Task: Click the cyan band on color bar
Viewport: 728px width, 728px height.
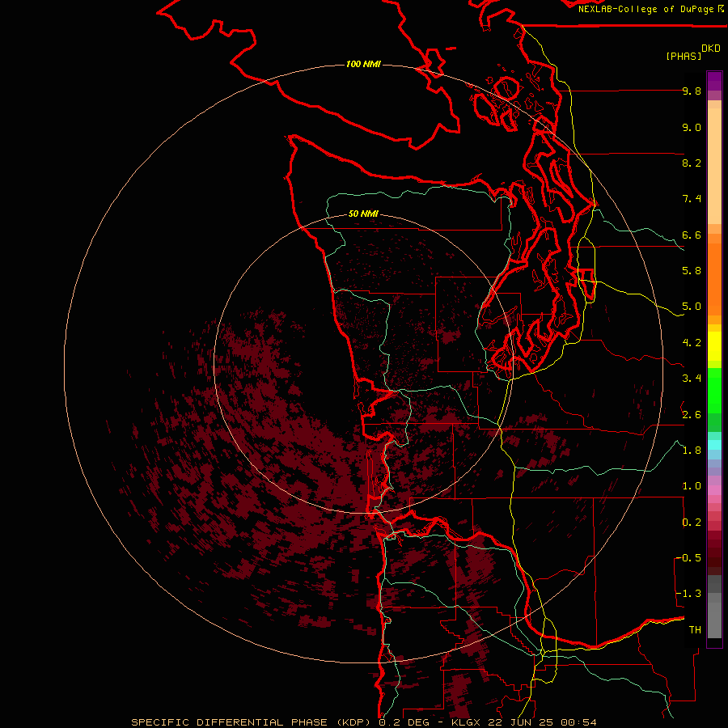Action: coord(714,445)
